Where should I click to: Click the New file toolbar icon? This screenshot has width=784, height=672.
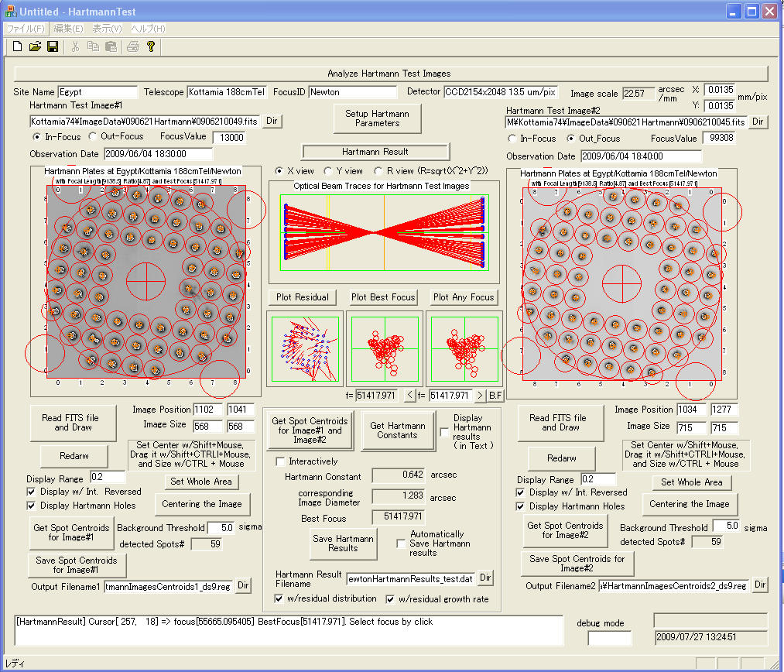(x=17, y=46)
